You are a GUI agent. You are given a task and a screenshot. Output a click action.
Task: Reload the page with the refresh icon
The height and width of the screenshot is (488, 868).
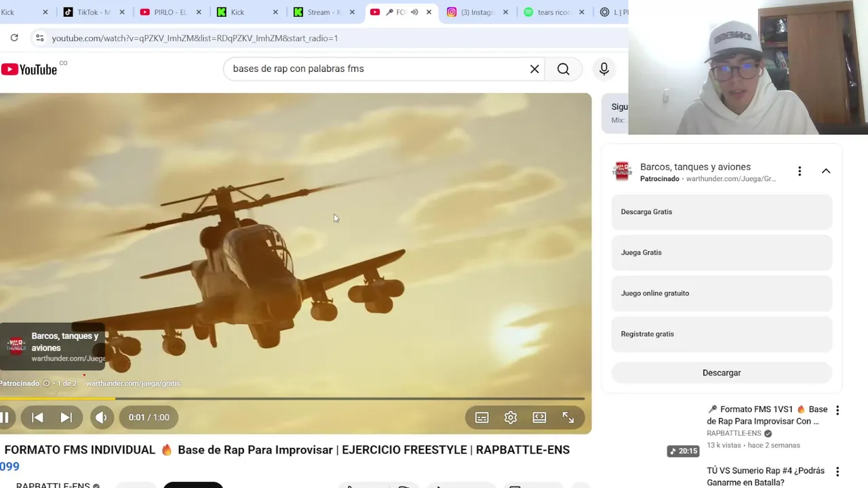14,38
